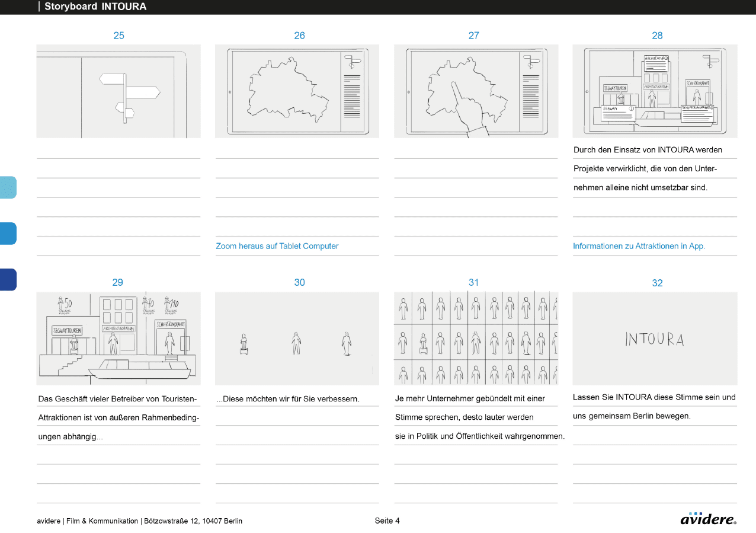Click the dark blue side tab
The image size is (756, 533).
point(8,280)
